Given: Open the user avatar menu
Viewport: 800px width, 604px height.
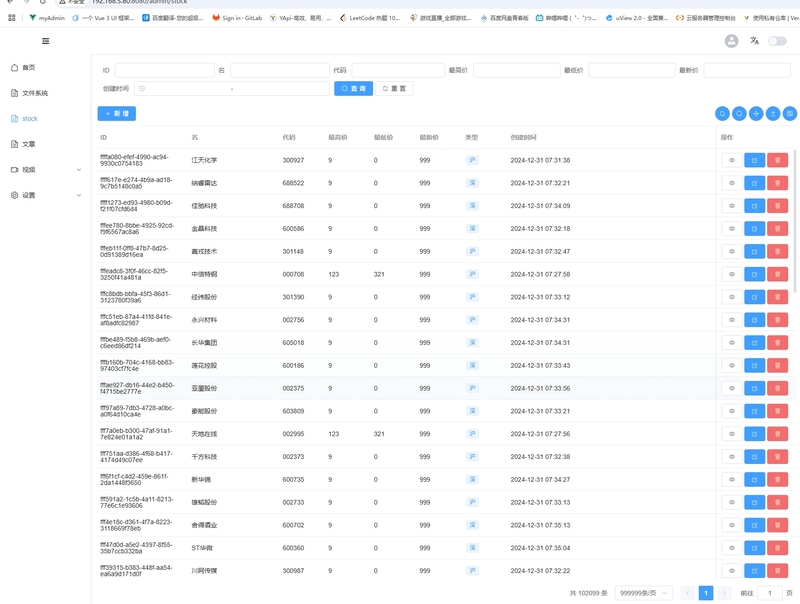Looking at the screenshot, I should 731,41.
